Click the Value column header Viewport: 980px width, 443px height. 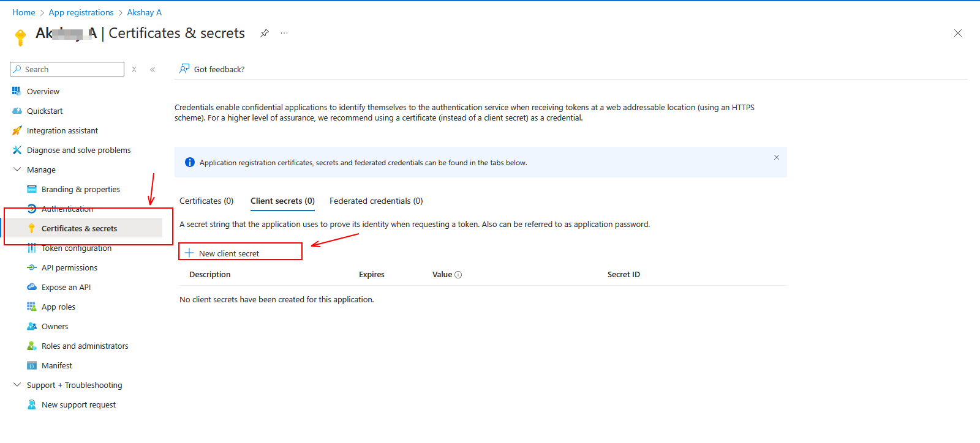(442, 275)
